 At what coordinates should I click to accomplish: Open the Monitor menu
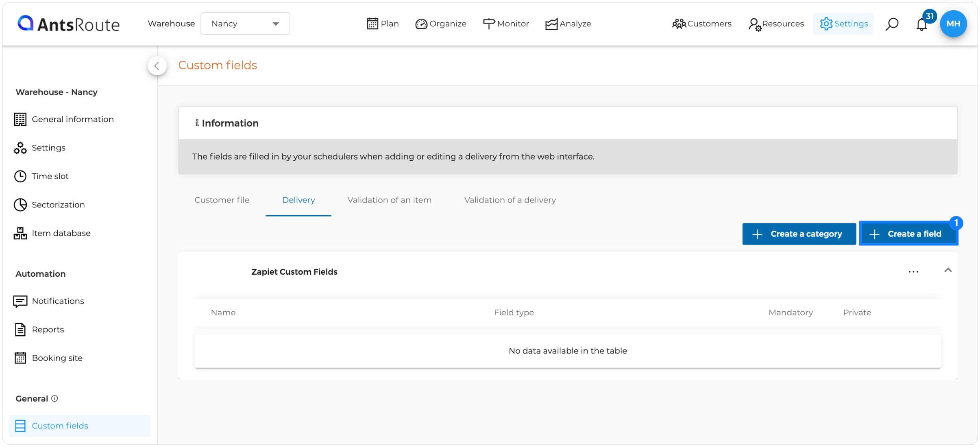click(506, 24)
